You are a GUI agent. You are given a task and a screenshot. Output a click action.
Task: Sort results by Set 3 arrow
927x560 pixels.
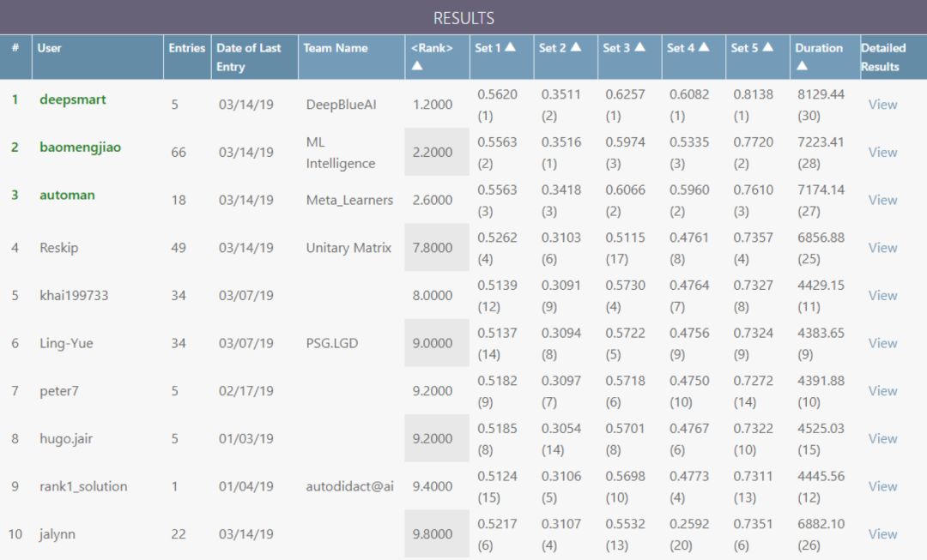coord(639,48)
